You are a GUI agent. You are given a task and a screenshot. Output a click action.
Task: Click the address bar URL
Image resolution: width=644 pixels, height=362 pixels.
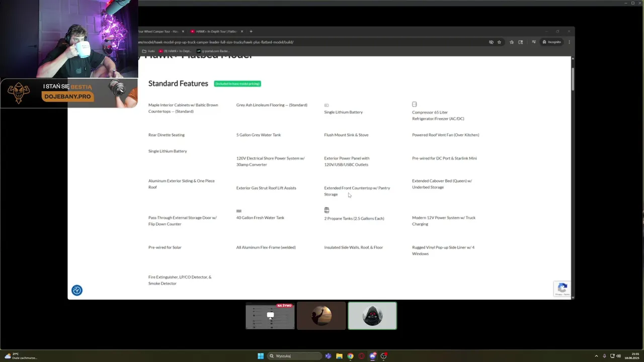216,42
